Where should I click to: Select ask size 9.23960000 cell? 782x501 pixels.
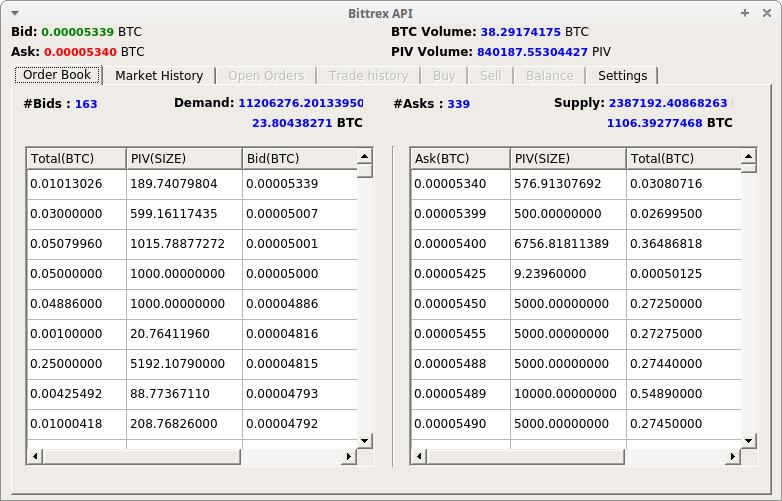point(568,274)
